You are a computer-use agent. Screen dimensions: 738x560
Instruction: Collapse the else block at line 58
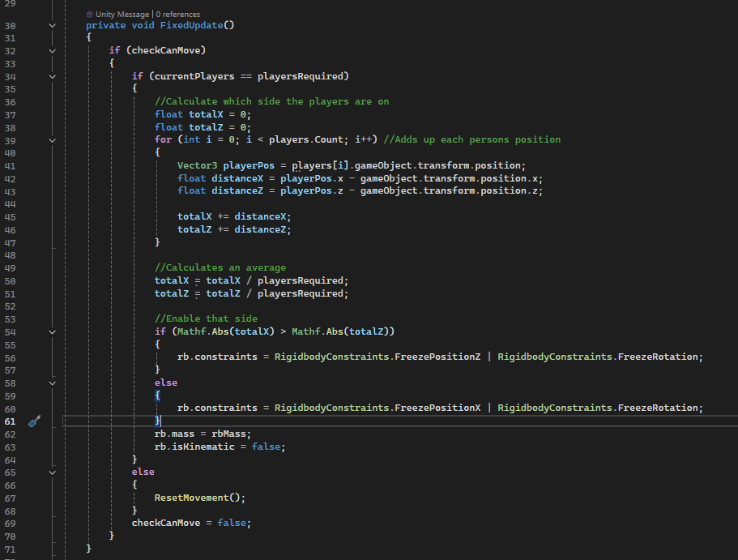pyautogui.click(x=53, y=383)
